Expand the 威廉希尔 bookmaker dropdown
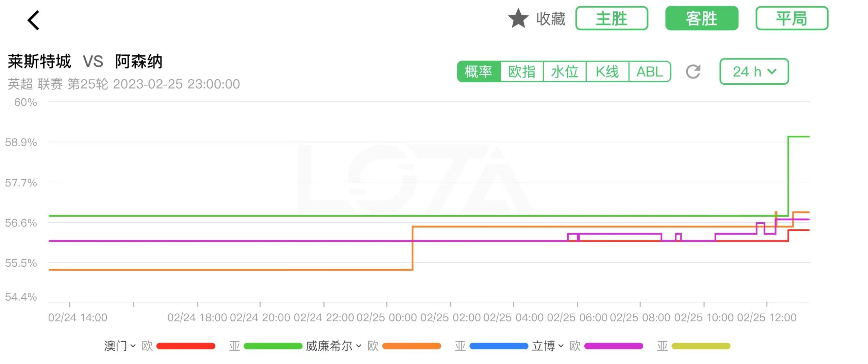Screen dimensions: 868x364 [x=333, y=346]
